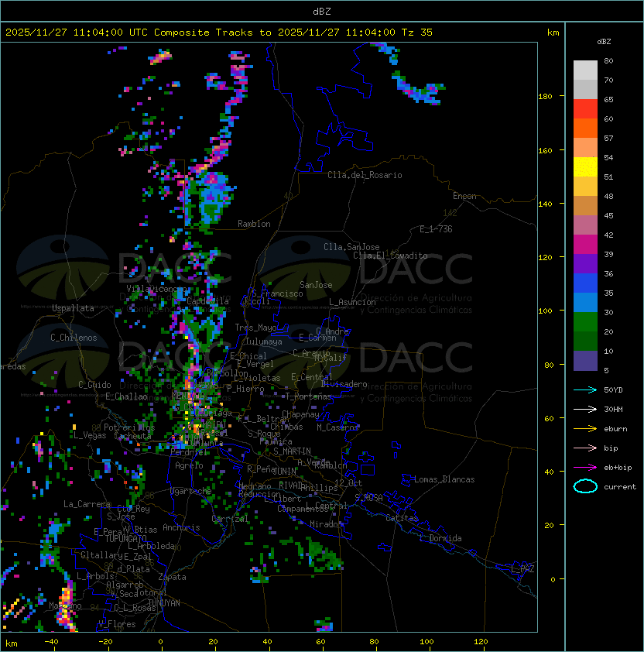
Task: Pick the dotted yellow swatch in the dBZ scale
Action: click(585, 167)
